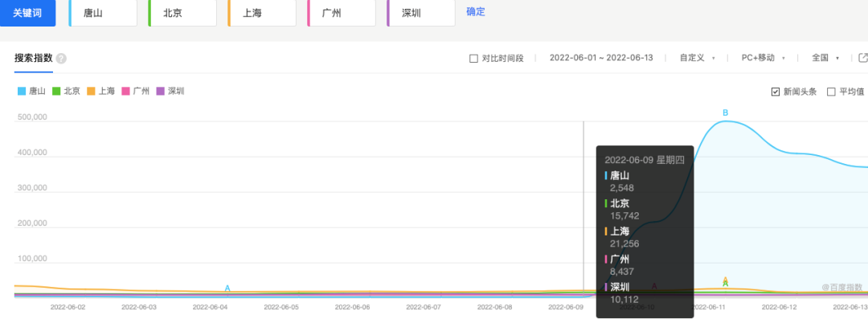868x319 pixels.
Task: Enable the 对比时间段 checkbox
Action: pos(473,58)
